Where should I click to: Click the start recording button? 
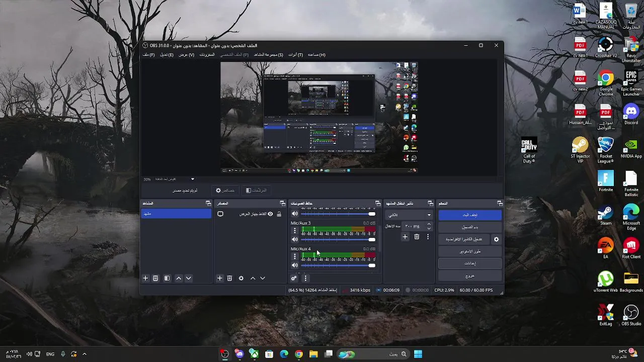(x=470, y=227)
